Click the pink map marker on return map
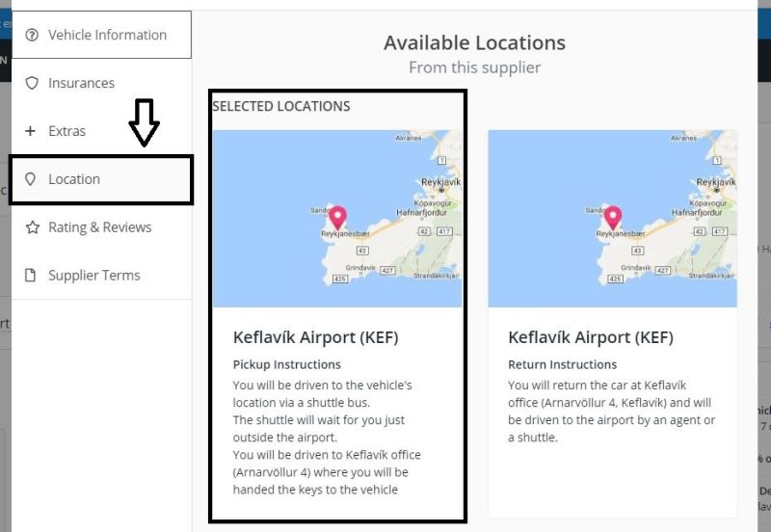 (x=613, y=218)
